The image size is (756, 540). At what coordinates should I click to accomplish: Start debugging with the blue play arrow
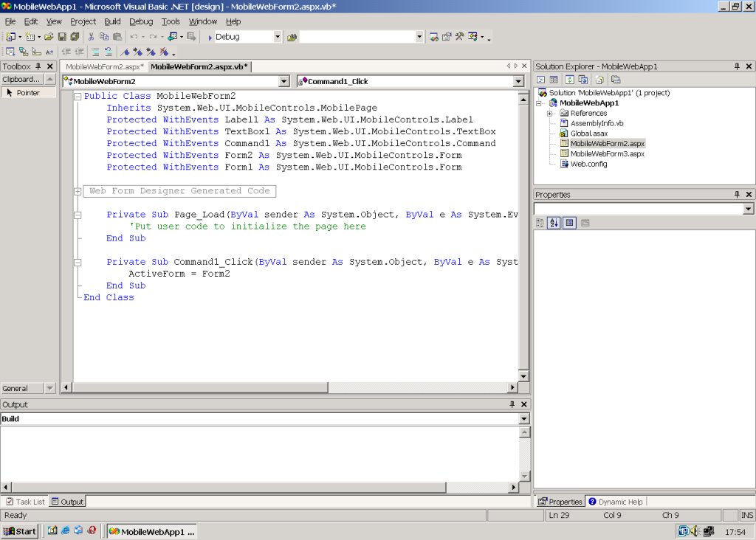(210, 37)
